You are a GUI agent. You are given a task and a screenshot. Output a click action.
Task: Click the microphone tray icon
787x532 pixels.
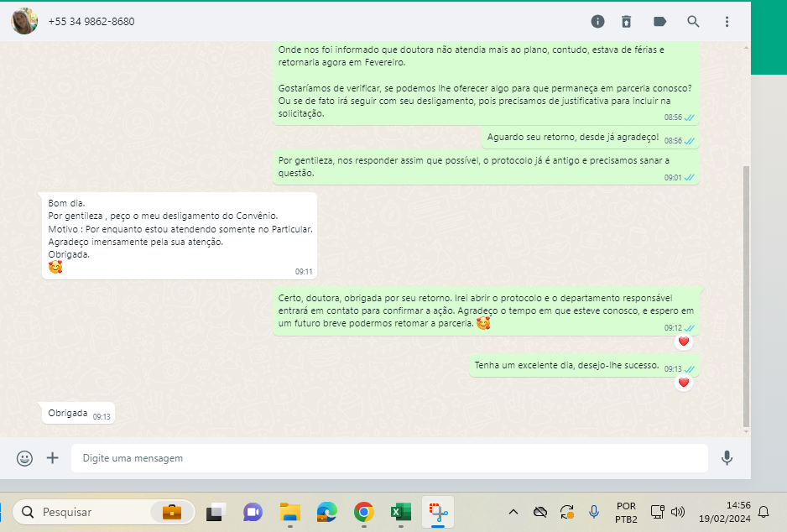click(x=594, y=512)
